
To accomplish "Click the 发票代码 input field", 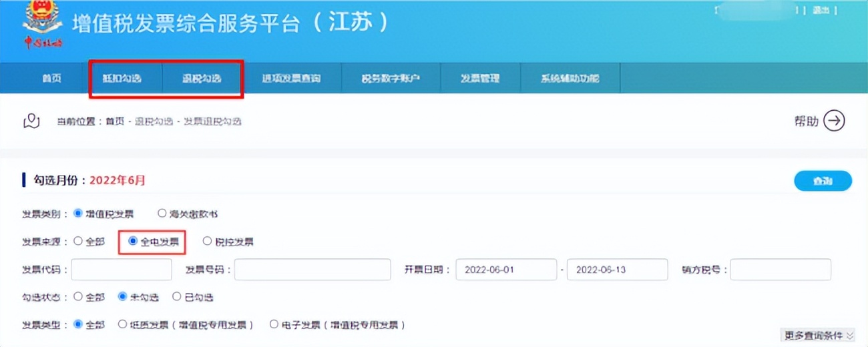I will click(122, 270).
